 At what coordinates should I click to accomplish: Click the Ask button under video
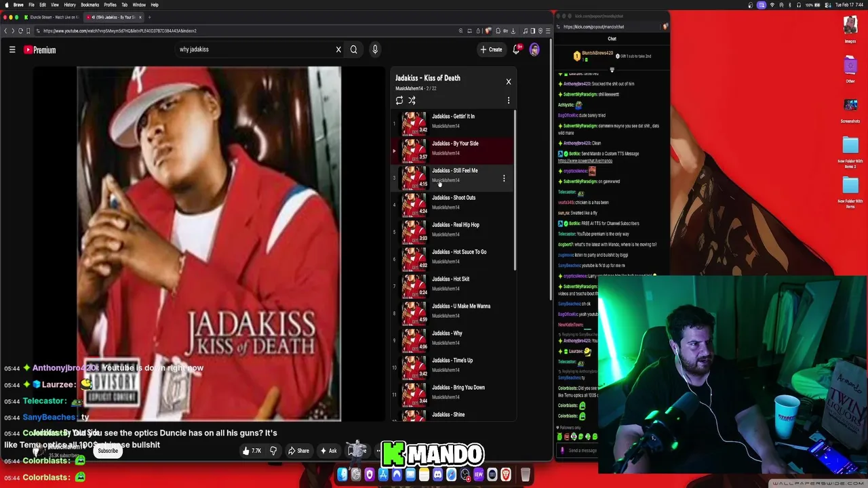[x=328, y=451]
